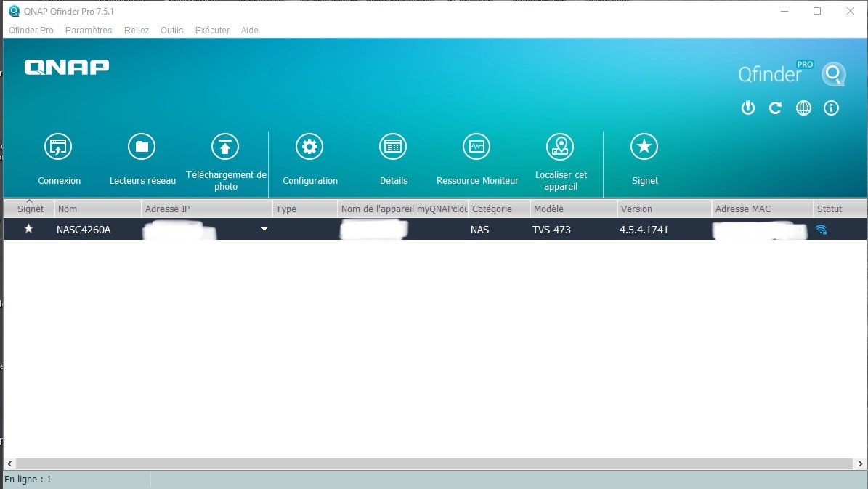Viewport: 868px width, 489px height.
Task: Open the Reliez menu
Action: (x=137, y=30)
